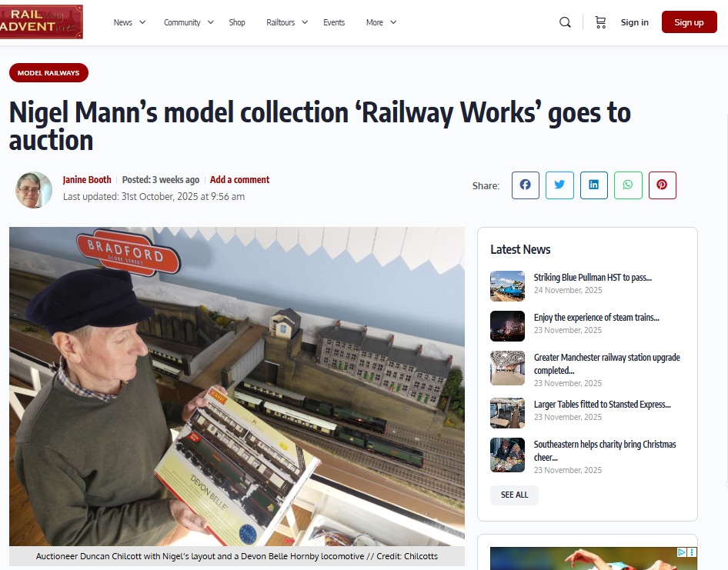Click the SEE ALL news button
Image resolution: width=728 pixels, height=570 pixels.
click(x=514, y=495)
